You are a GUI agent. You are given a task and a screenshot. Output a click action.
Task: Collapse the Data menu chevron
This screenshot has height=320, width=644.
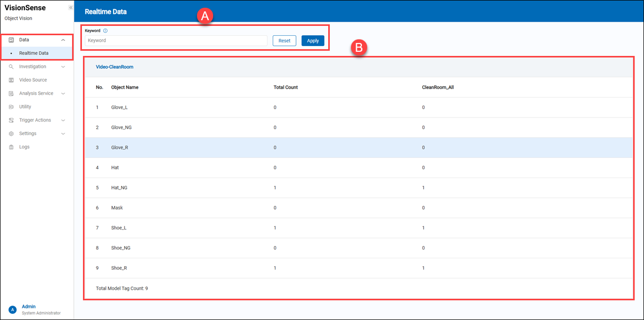(63, 40)
